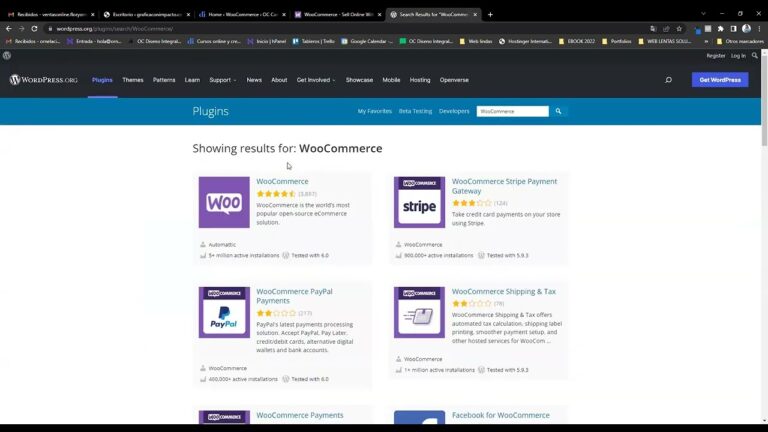
Task: Open the Otros marcadores bookmarks folder
Action: pos(740,42)
